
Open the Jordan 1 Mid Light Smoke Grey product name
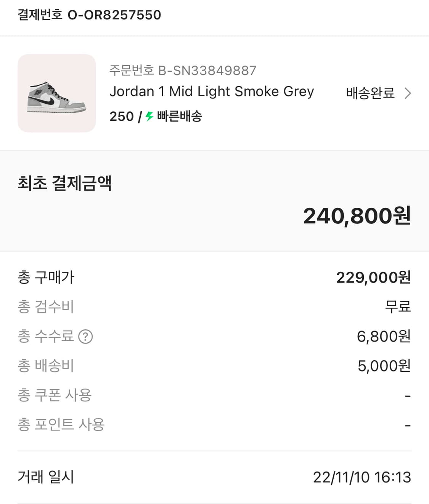212,91
